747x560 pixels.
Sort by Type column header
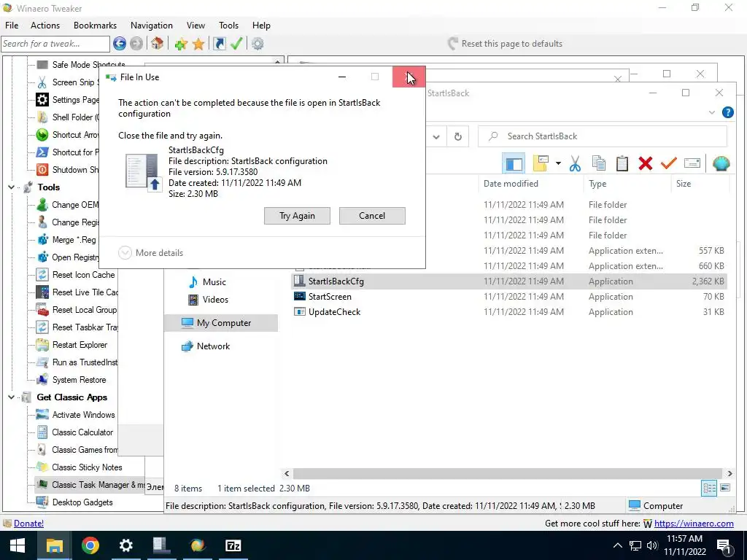[597, 184]
